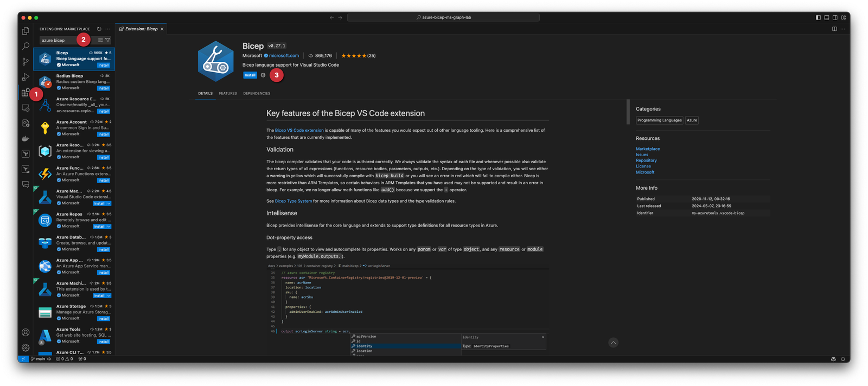Toggle the secondary side bar layout button
868x386 pixels.
(835, 17)
